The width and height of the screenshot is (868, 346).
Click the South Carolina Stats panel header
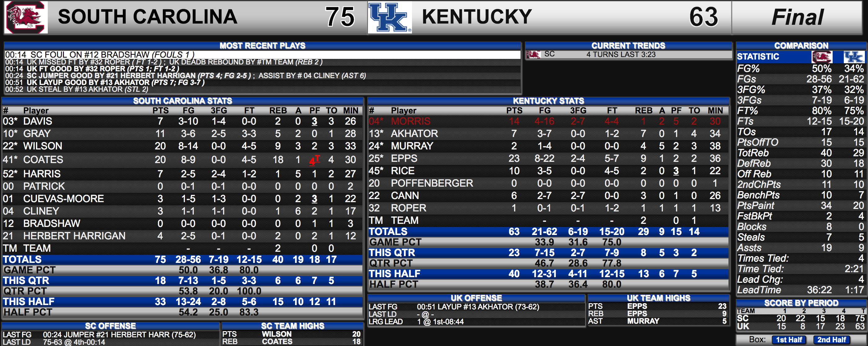point(182,101)
